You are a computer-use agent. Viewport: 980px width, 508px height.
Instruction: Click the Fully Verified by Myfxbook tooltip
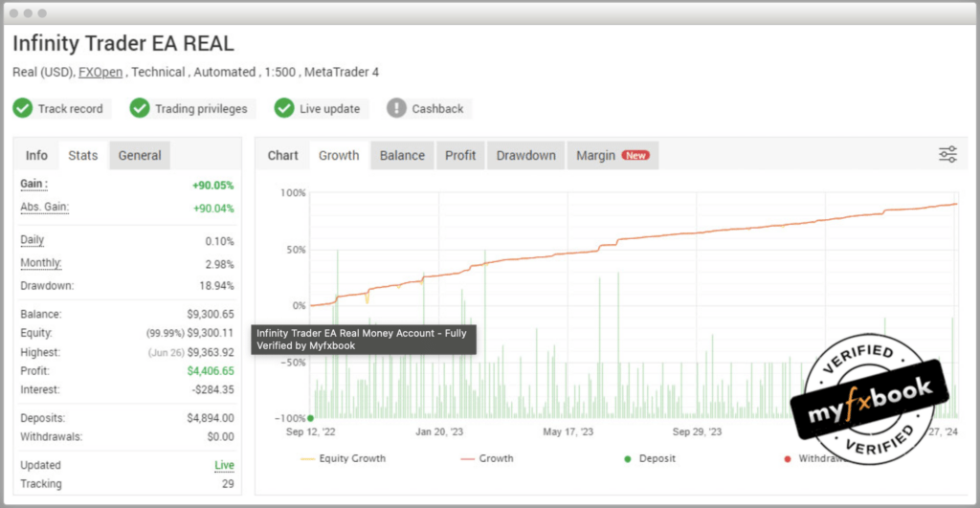[363, 340]
